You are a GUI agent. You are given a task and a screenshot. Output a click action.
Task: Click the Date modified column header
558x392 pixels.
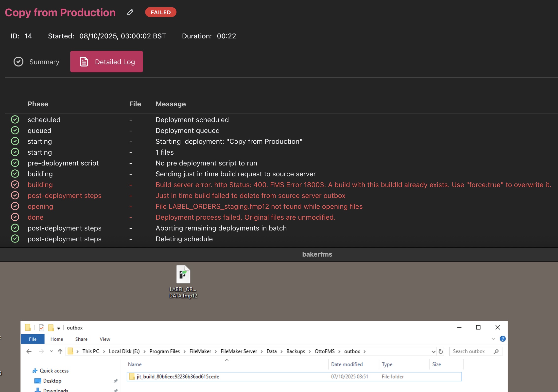347,364
